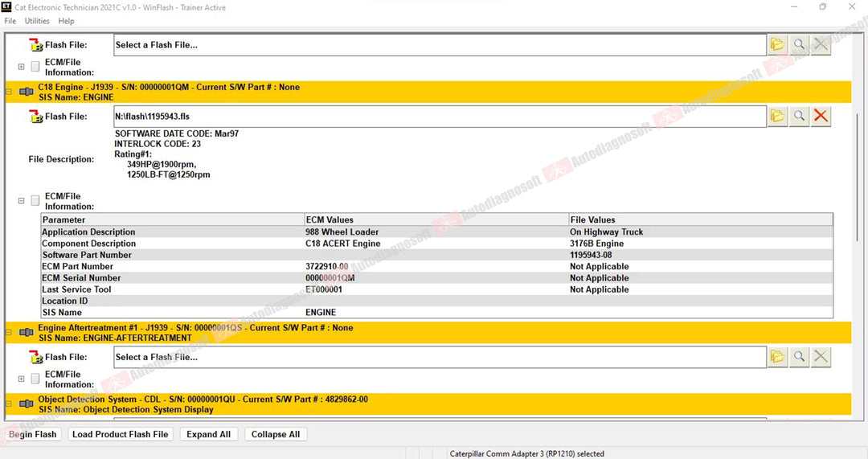Viewport: 868px width, 459px height.
Task: Click the C18 Engine J1939 header bar
Action: pos(428,92)
